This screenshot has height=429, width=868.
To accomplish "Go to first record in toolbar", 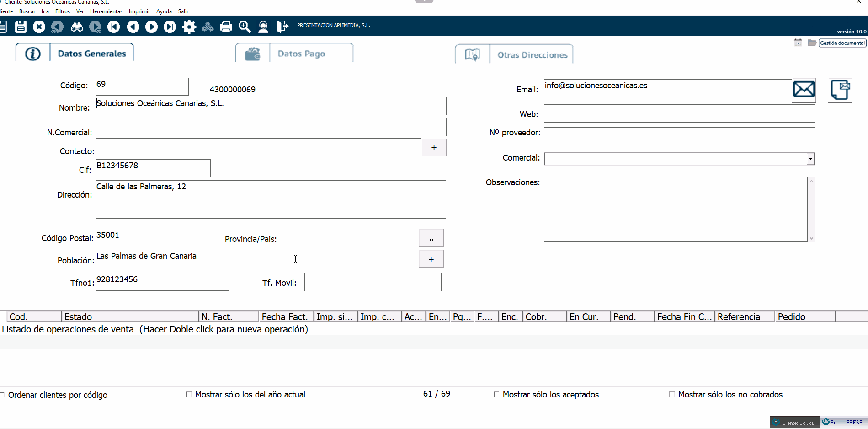I will (x=114, y=27).
